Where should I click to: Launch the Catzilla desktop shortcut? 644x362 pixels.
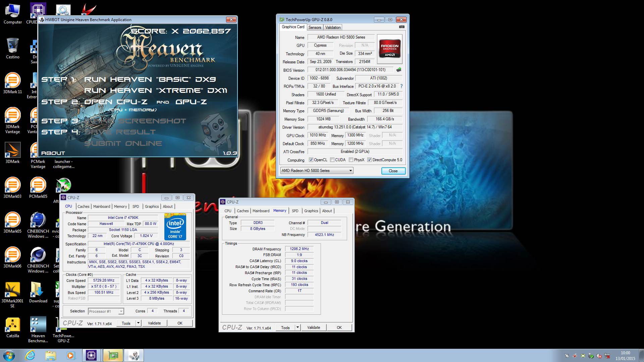pos(12,327)
